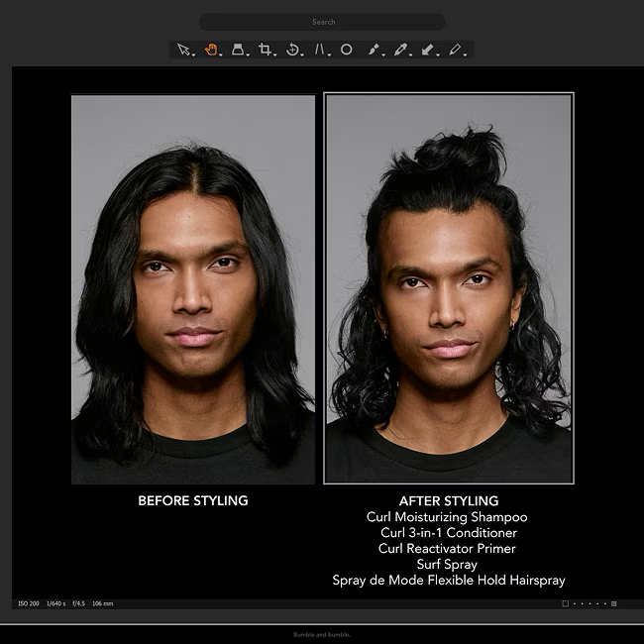Image resolution: width=644 pixels, height=644 pixels.
Task: Select the Draw Mask brush tool
Action: coord(373,50)
